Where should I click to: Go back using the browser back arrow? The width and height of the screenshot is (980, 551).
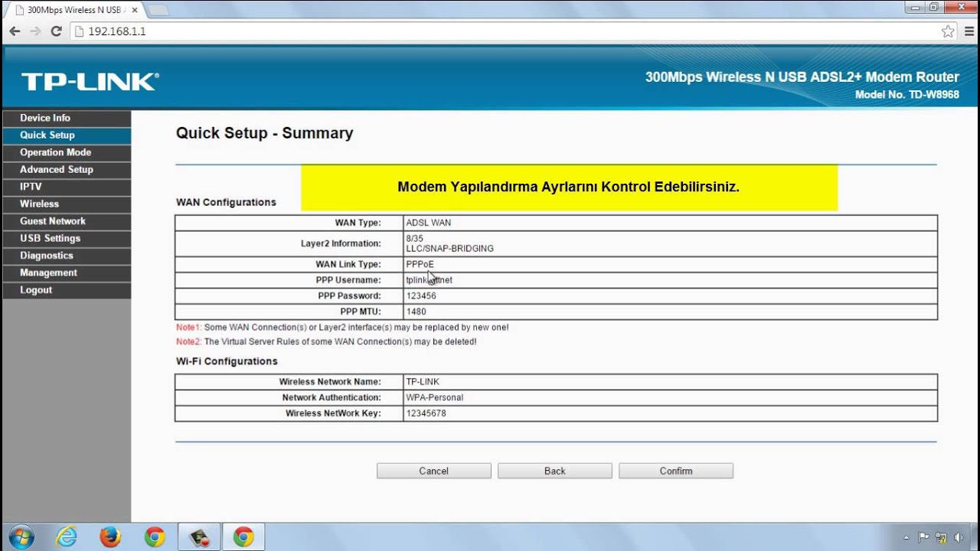point(15,31)
